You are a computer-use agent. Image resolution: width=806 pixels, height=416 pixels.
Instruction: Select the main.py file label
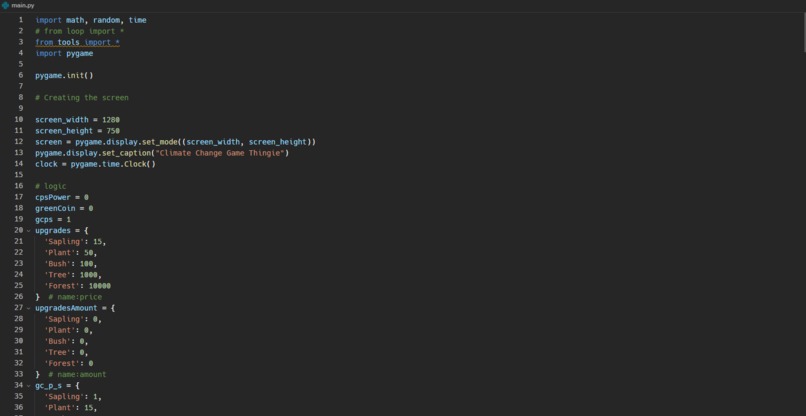click(x=23, y=5)
